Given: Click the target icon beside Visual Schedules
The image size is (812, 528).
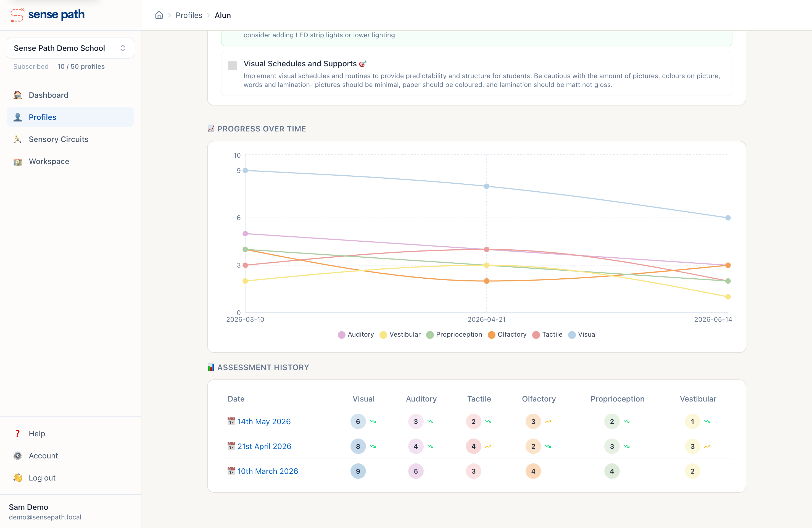Looking at the screenshot, I should click(363, 64).
